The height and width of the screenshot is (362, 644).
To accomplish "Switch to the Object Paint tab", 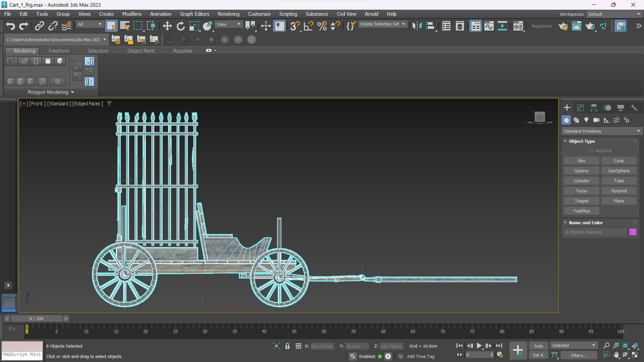I will click(x=141, y=51).
